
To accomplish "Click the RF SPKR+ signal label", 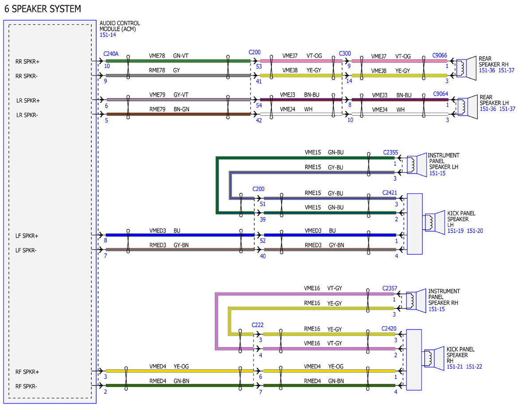I will click(x=27, y=372).
